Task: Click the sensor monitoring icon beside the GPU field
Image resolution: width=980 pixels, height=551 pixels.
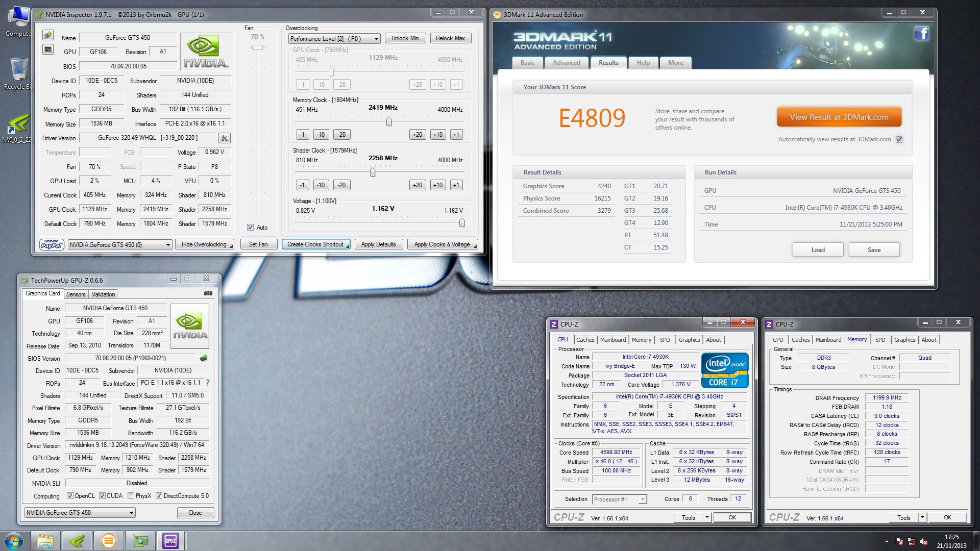Action: tap(48, 49)
